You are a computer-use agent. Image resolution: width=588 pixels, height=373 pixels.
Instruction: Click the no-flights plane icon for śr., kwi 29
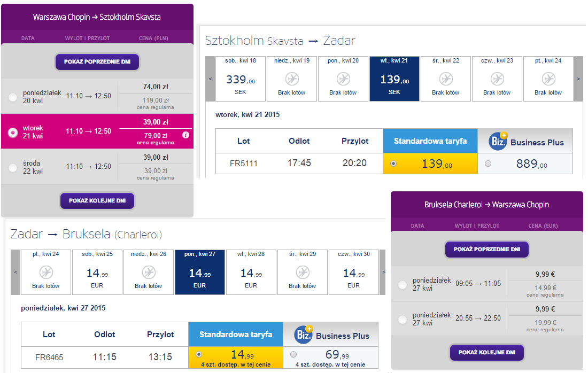click(x=303, y=273)
